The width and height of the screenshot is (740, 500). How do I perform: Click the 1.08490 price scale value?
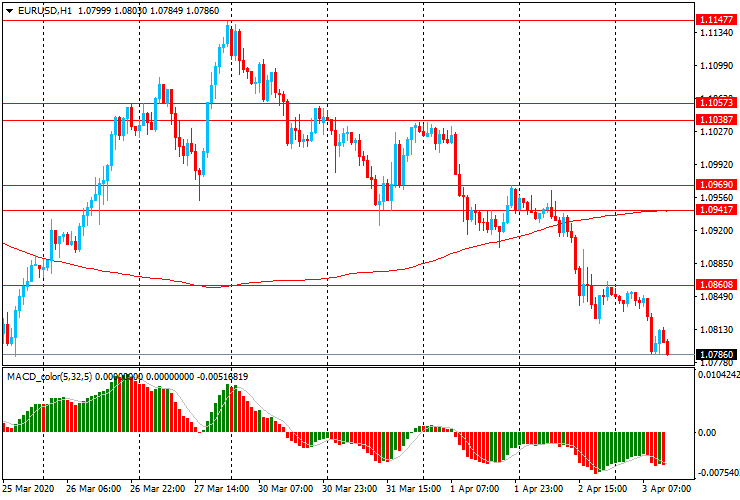[716, 297]
